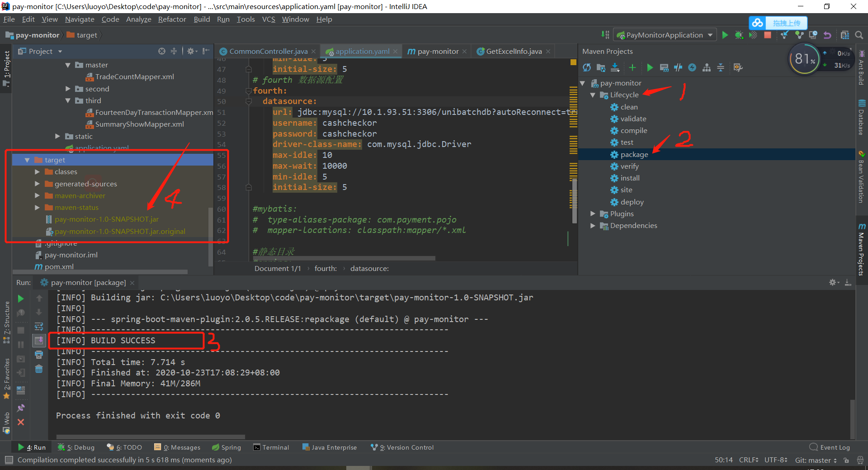The image size is (868, 470).
Task: Open the Event Log
Action: click(x=830, y=447)
